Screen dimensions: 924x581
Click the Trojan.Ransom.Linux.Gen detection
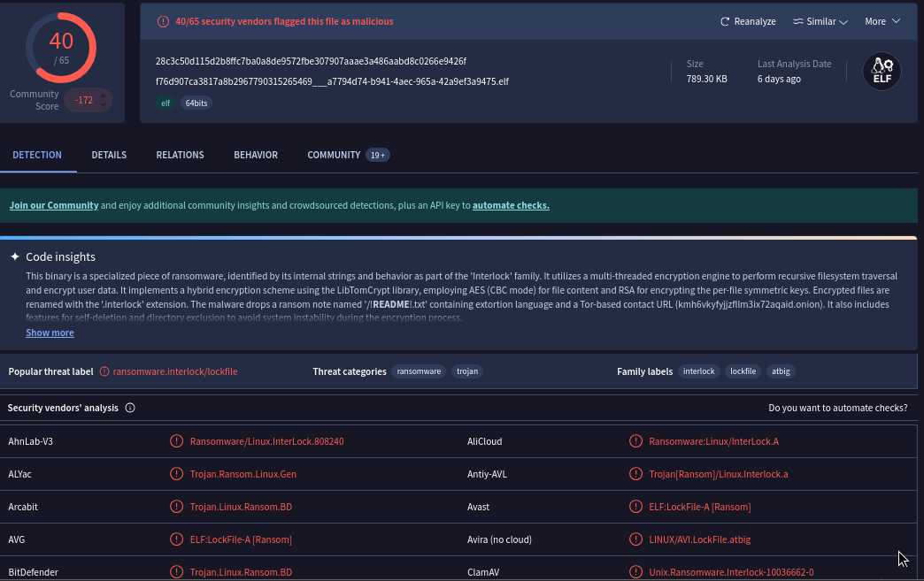point(243,474)
